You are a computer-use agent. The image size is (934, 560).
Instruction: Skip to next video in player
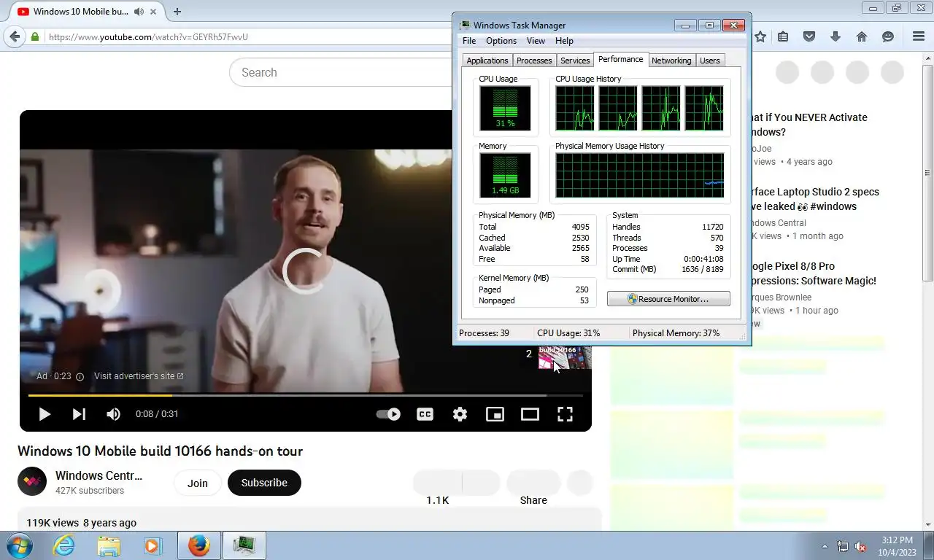[79, 414]
